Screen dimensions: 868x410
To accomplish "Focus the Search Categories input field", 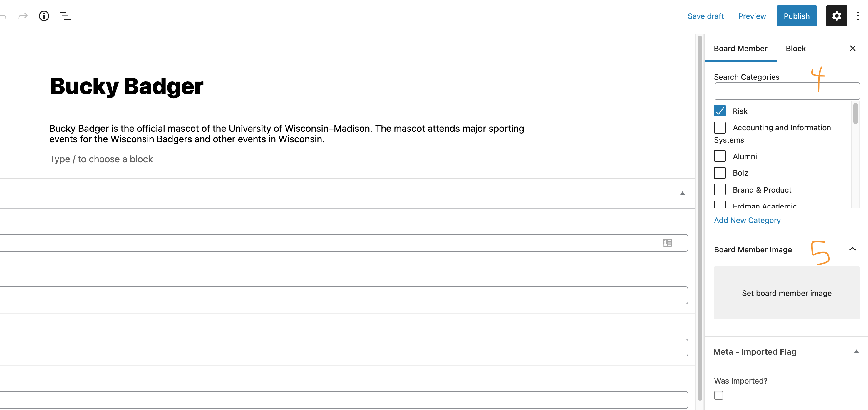I will 787,91.
